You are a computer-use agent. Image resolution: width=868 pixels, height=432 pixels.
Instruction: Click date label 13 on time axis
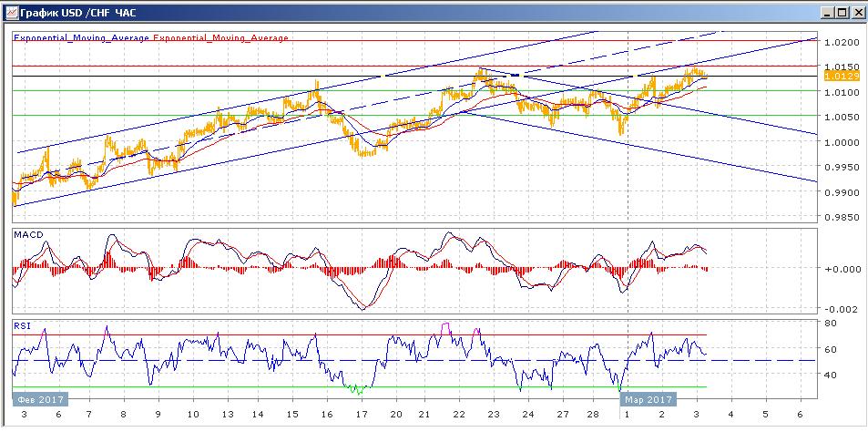228,415
